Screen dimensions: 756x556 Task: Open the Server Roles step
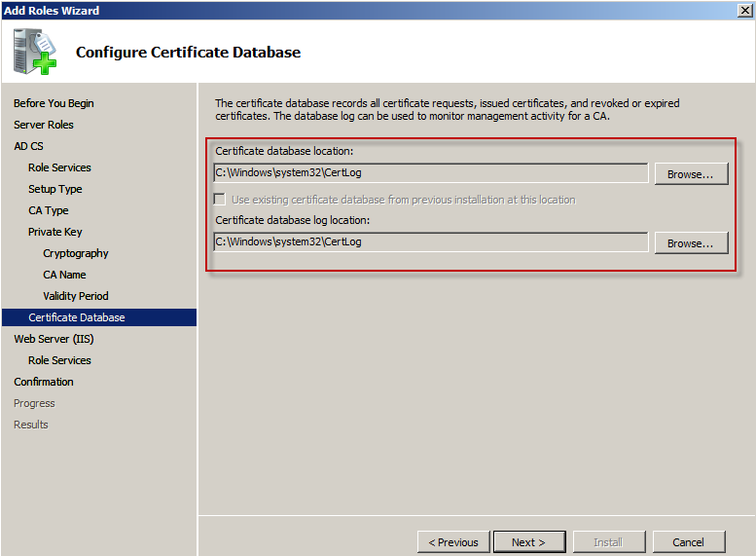44,125
